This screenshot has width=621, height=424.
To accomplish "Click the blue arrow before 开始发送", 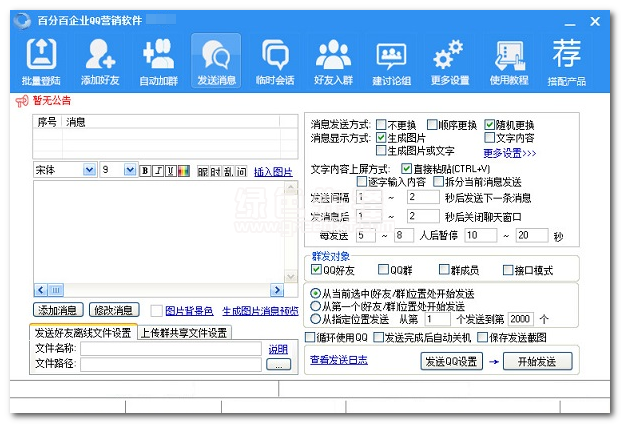I will 493,361.
